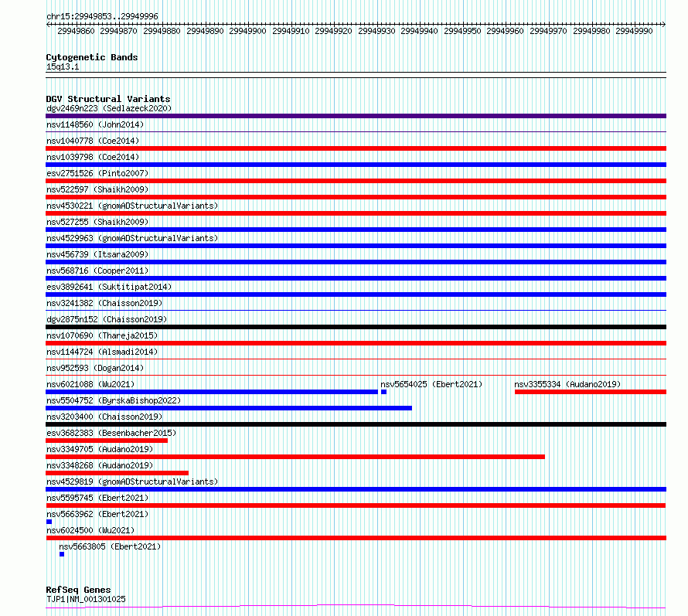Click the short red nsv3348268 bar

(118, 473)
